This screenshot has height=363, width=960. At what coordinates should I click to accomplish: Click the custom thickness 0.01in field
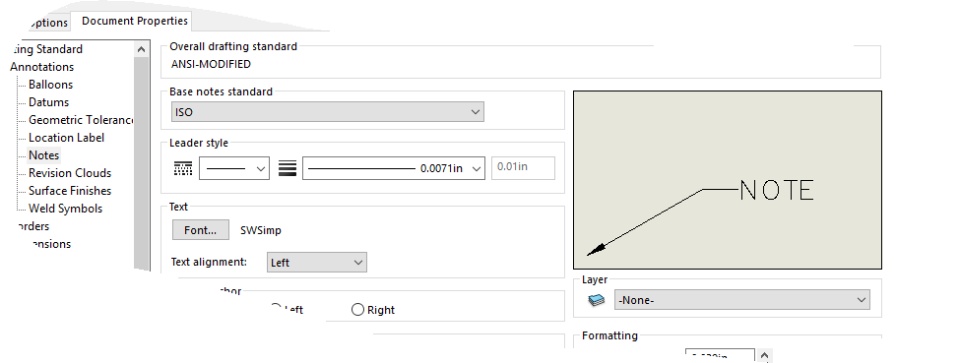click(523, 167)
